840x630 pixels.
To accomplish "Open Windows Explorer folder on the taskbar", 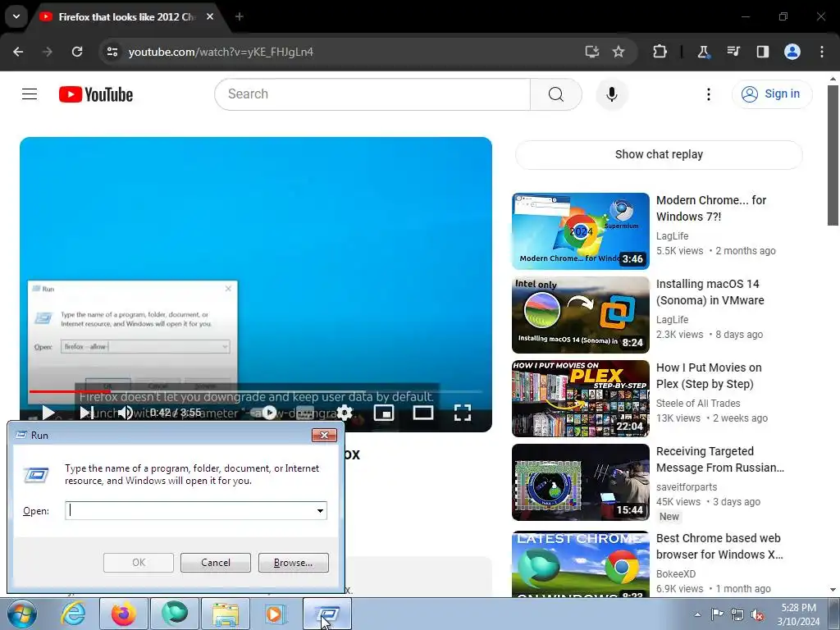I will tap(226, 614).
